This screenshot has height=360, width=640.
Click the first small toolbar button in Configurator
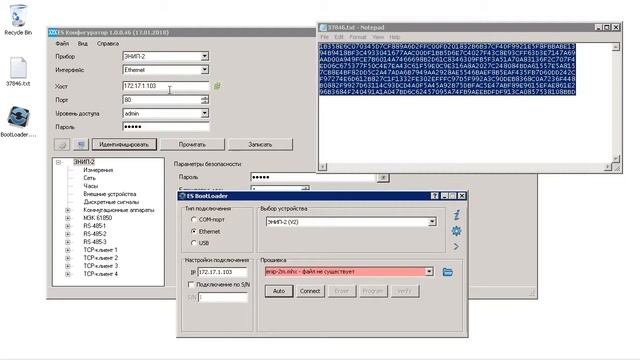coord(62,144)
